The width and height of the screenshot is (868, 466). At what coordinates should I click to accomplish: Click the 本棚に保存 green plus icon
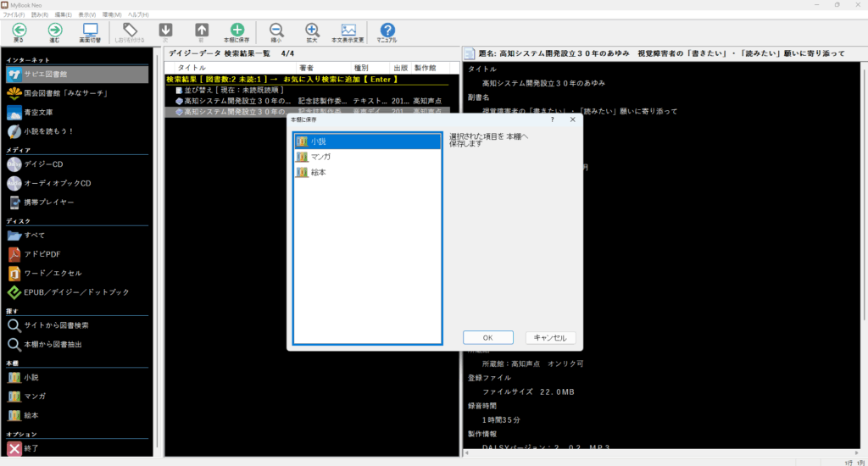[x=237, y=32]
